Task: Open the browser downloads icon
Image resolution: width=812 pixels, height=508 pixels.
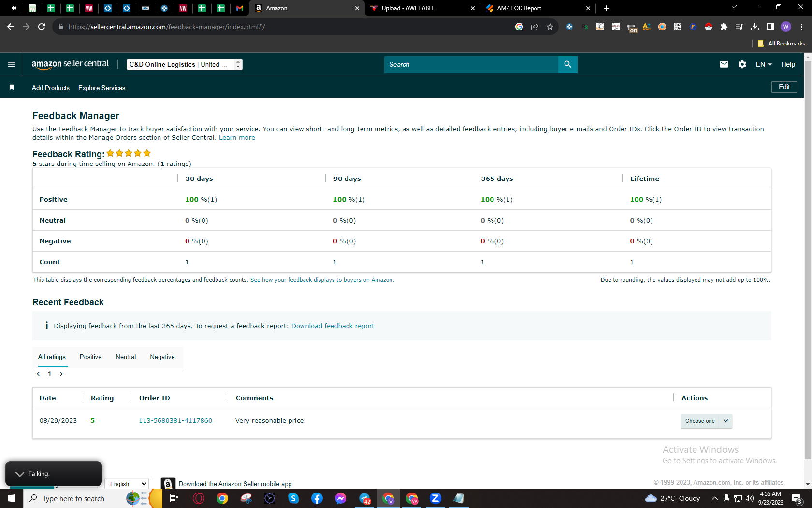Action: [754, 27]
